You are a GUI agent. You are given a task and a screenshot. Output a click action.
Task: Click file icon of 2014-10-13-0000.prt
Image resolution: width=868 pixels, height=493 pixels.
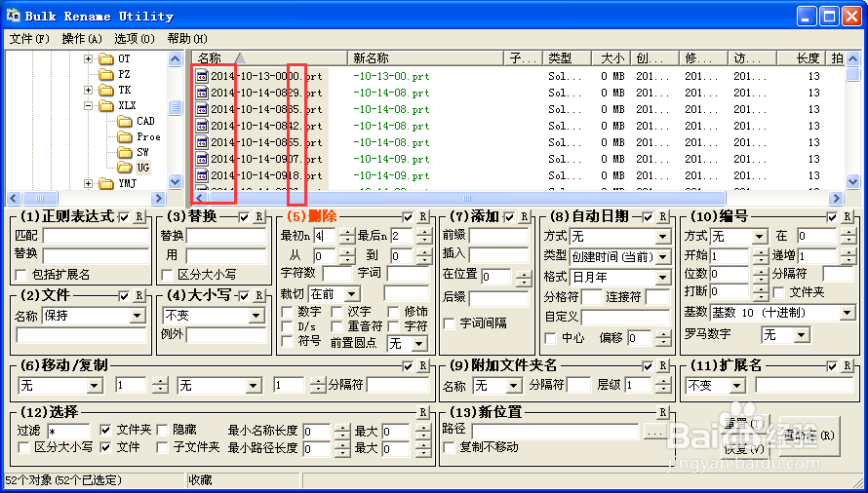(x=202, y=76)
